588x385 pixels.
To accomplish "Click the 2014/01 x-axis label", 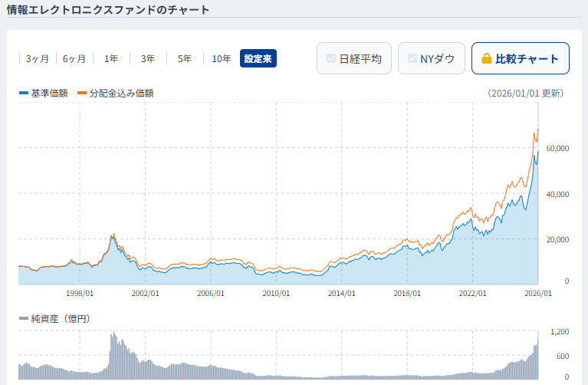I will 341,293.
